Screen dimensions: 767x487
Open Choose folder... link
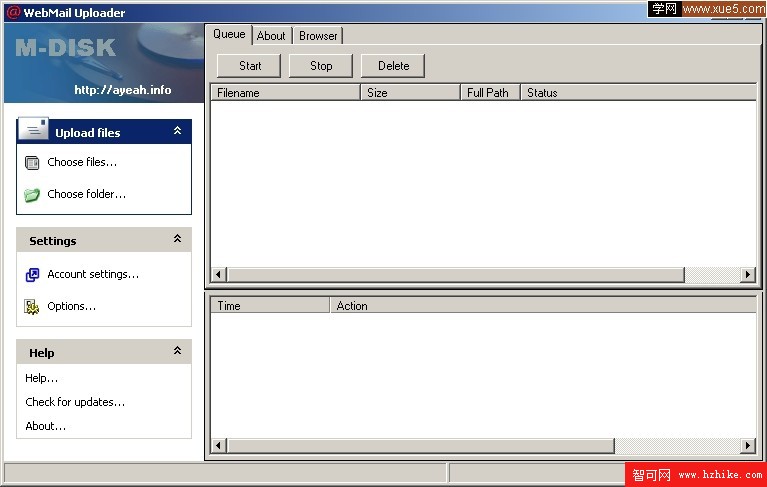87,194
